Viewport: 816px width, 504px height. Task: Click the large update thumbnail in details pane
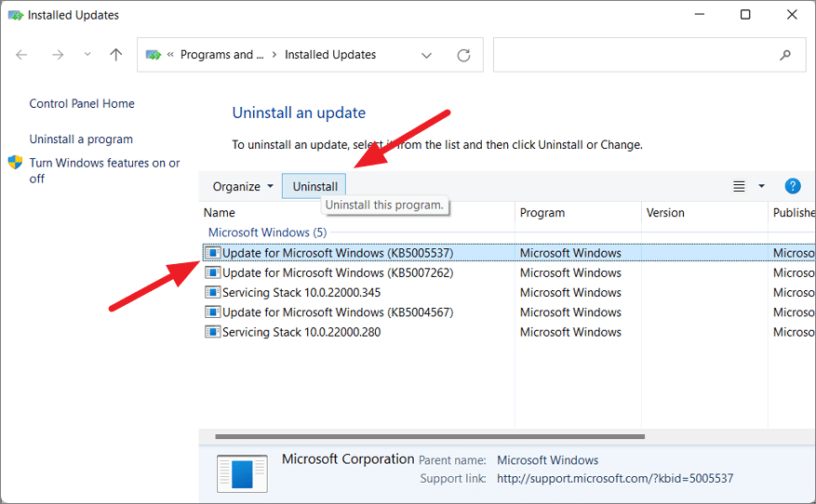242,473
